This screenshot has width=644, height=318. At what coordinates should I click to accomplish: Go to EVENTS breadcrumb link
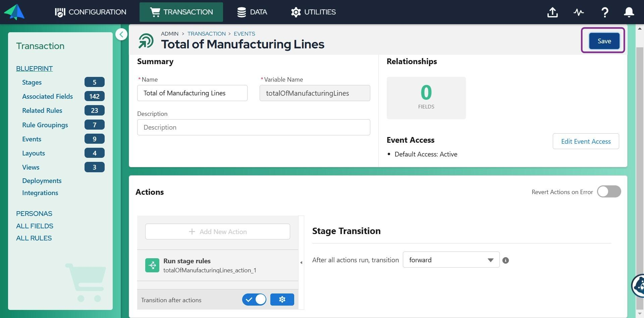(244, 34)
